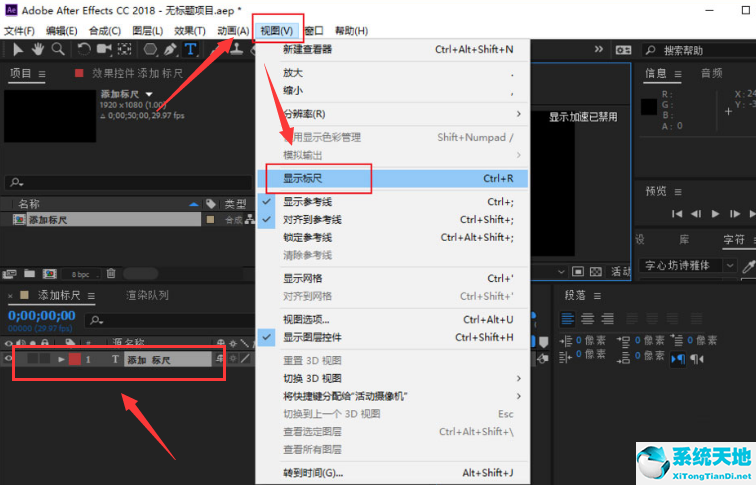
Task: Open the Paragraph panel menu icon
Action: pyautogui.click(x=597, y=296)
